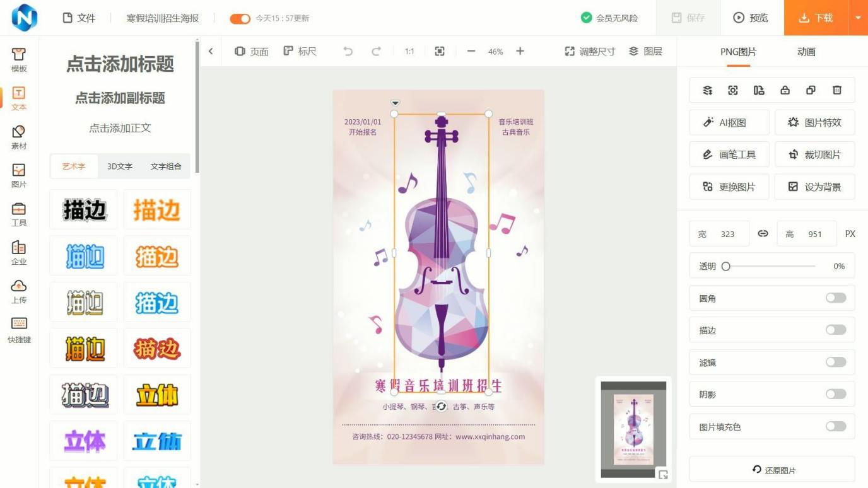The image size is (868, 488).
Task: Turn on the 阴影 (shadow) toggle
Action: (x=835, y=394)
